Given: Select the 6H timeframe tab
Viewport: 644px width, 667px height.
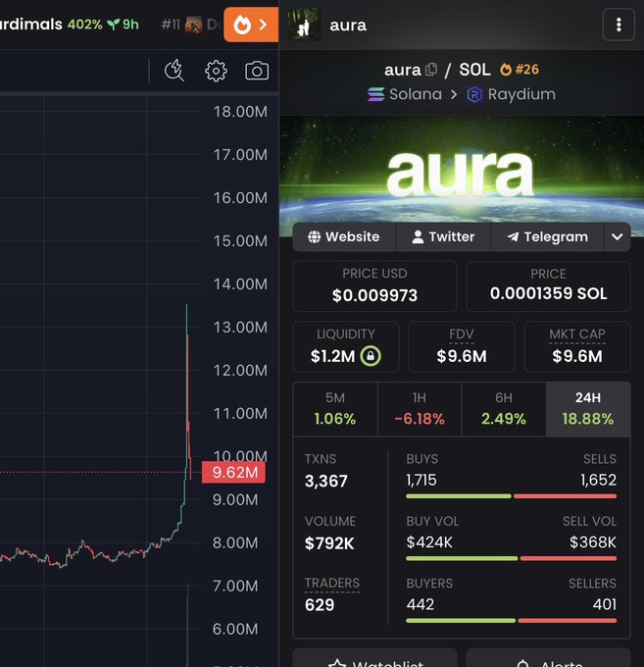Looking at the screenshot, I should coord(504,409).
